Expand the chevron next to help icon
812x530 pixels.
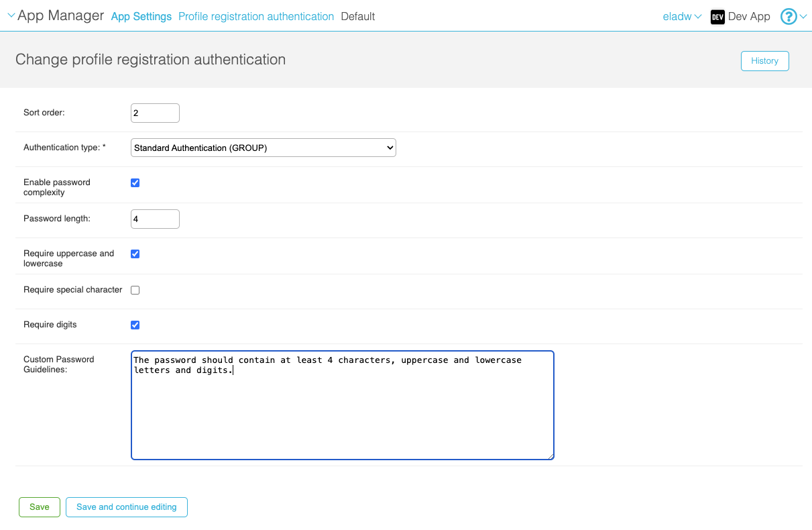tap(803, 17)
